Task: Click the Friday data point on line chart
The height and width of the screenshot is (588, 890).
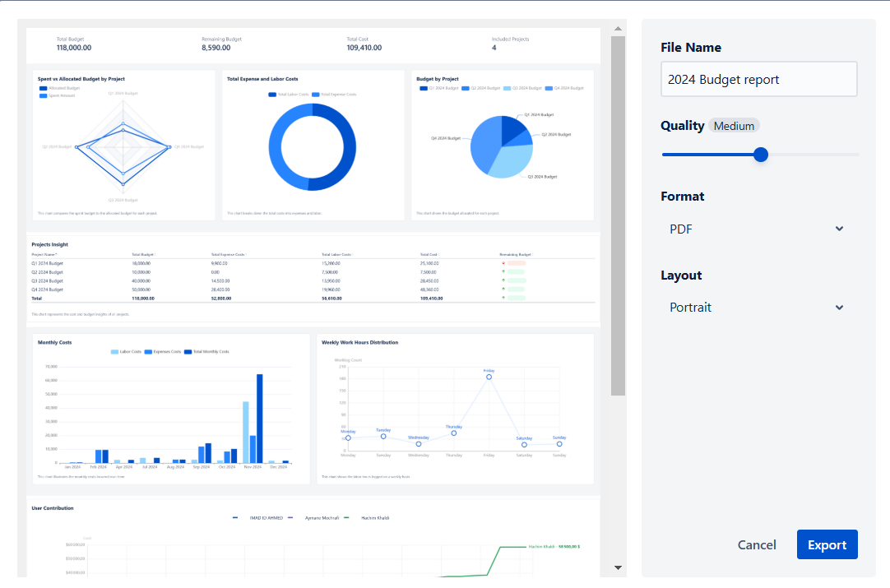Action: (489, 377)
